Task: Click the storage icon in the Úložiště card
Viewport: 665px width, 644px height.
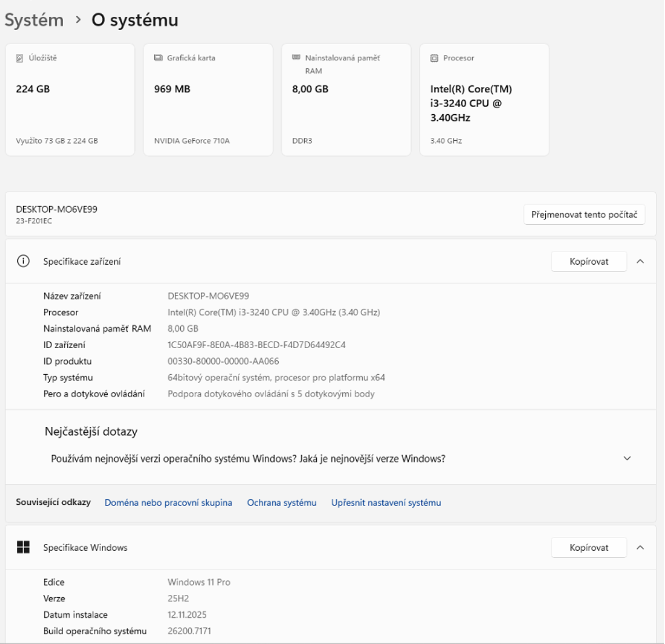Action: [19, 58]
